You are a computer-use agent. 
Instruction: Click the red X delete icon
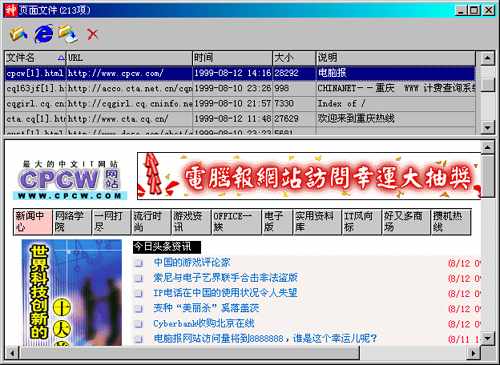tap(92, 34)
